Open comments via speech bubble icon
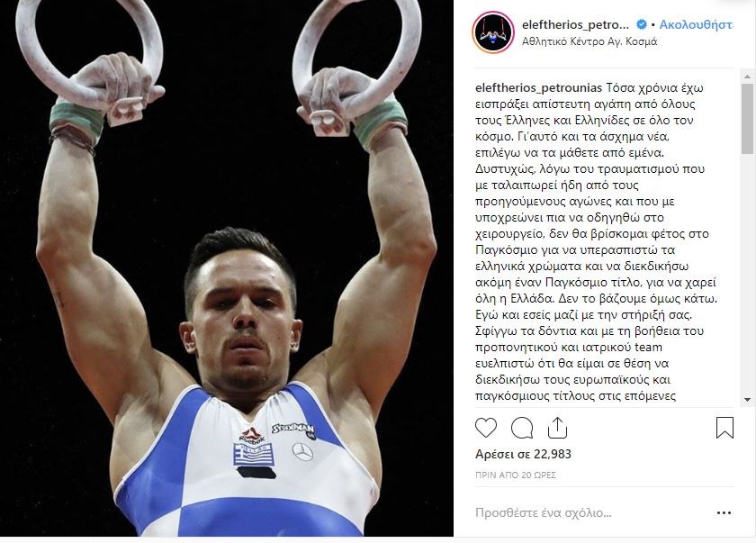This screenshot has height=543, width=756. pyautogui.click(x=522, y=428)
